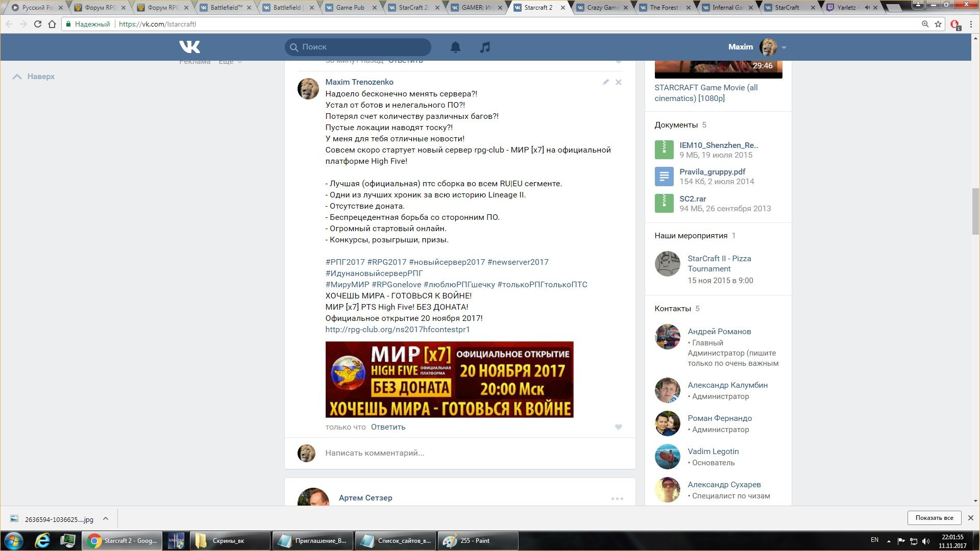Open VK notifications bell icon
This screenshot has height=551, width=980.
(x=455, y=47)
